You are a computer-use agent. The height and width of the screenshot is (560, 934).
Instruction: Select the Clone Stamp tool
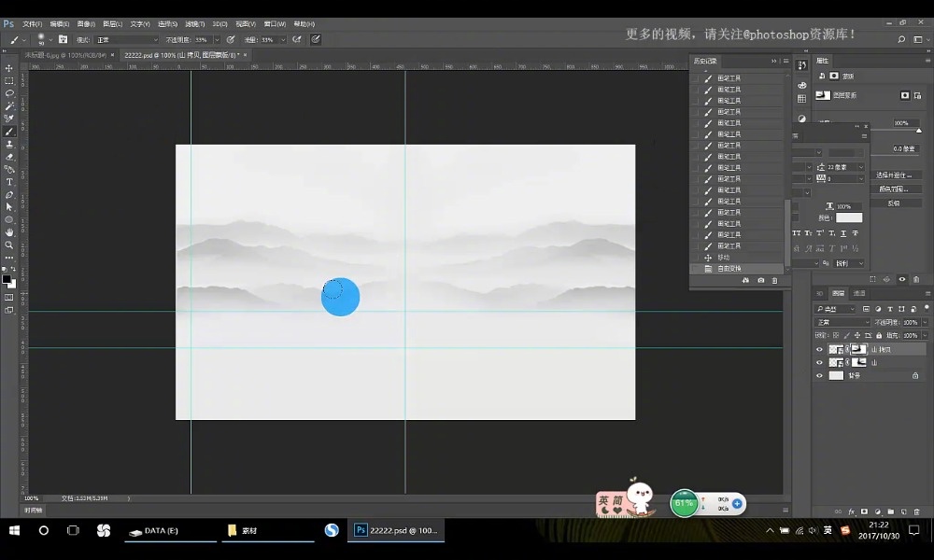click(9, 144)
